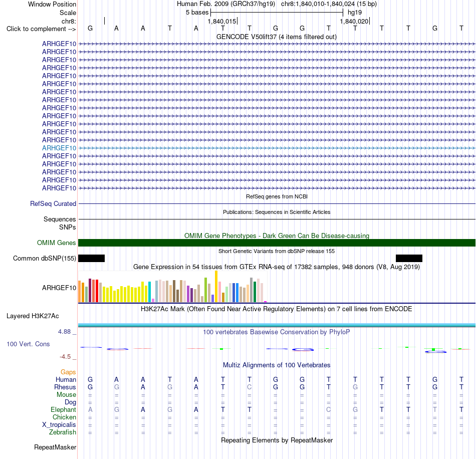Image resolution: width=476 pixels, height=459 pixels.
Task: Click the chr8: base position label
Action: coord(69,21)
